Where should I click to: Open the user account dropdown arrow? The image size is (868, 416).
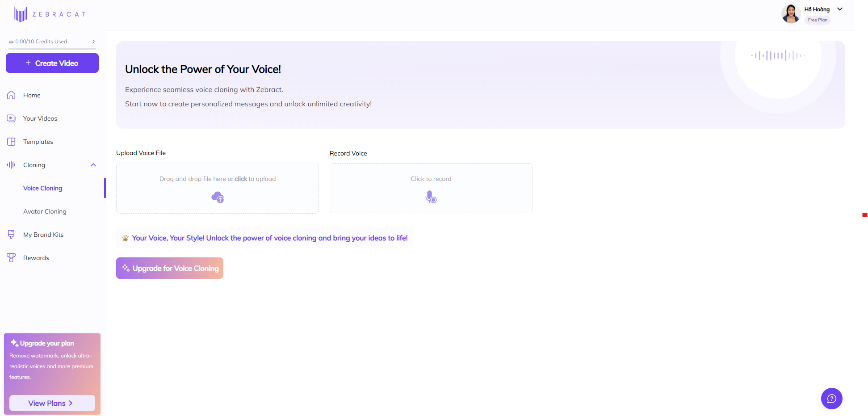840,9
